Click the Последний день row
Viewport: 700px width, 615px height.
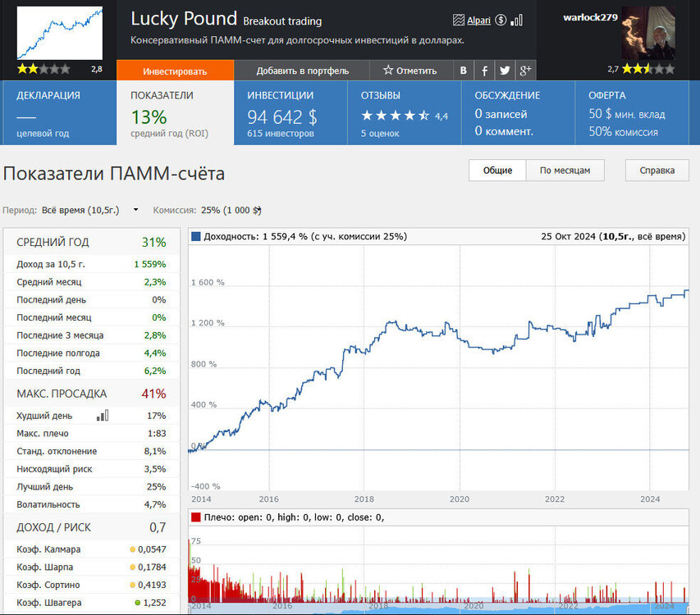(92, 299)
